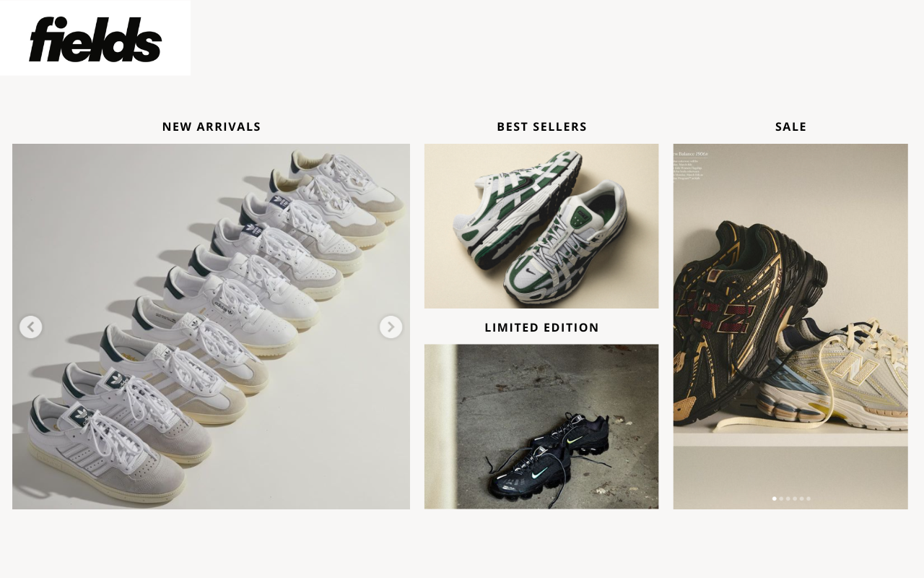This screenshot has width=924, height=578.
Task: Click the fields logo
Action: point(95,38)
